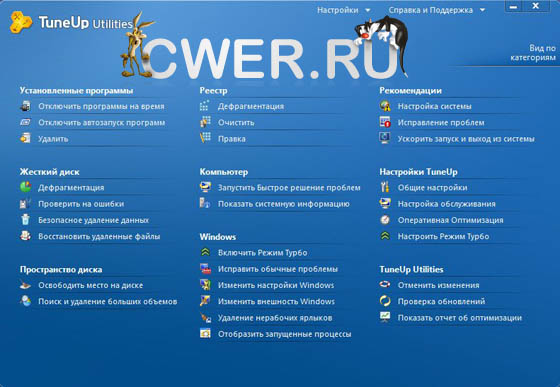Click the update arrows icon beside Проверка обновлений
Screen dimensions: 560x387
pyautogui.click(x=385, y=301)
